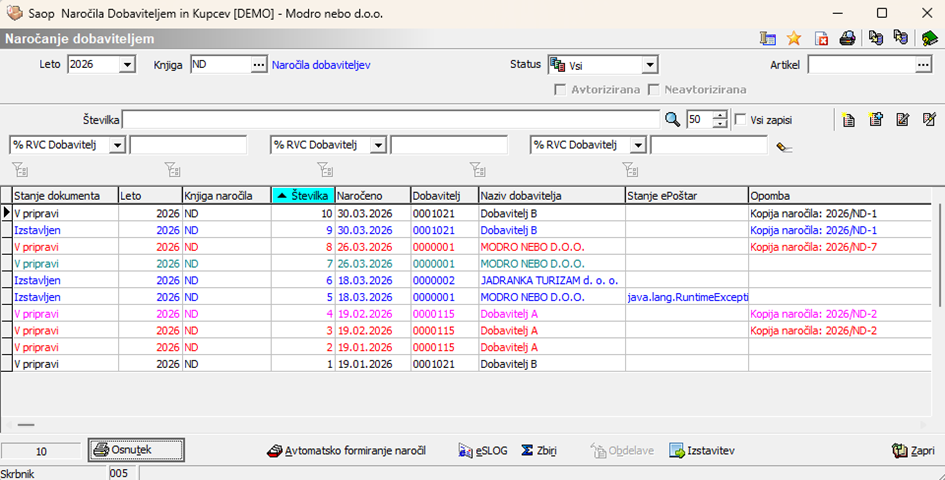
Task: Click the eSLOG button
Action: (483, 450)
